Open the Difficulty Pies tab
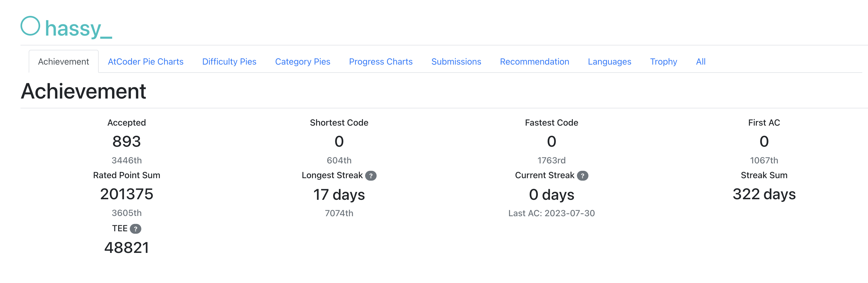 [229, 62]
